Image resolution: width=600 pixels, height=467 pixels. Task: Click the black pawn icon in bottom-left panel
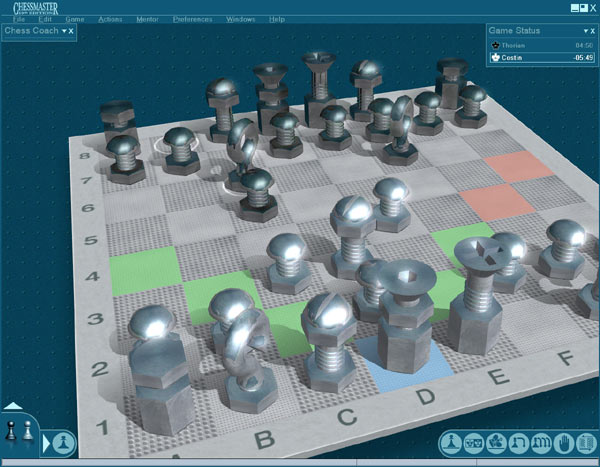(11, 430)
